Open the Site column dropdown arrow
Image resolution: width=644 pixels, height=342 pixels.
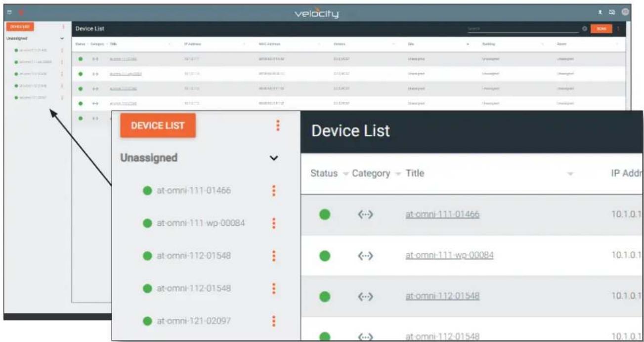(x=468, y=44)
